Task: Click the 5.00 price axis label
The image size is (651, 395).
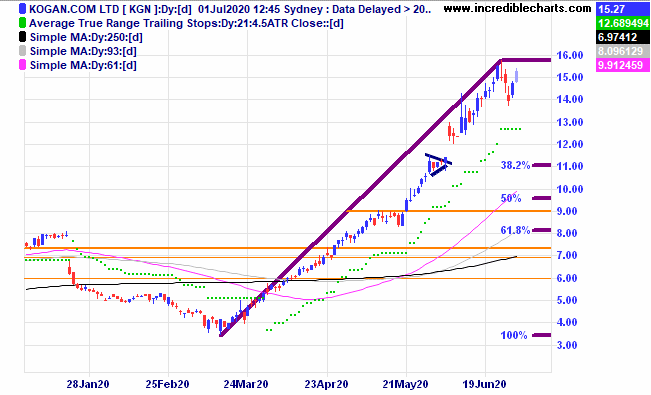Action: coord(567,300)
